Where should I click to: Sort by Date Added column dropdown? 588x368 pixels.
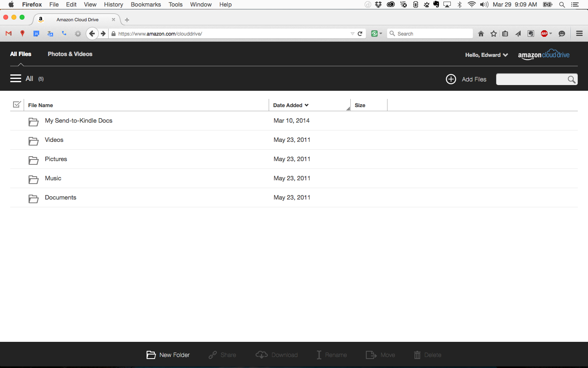pos(291,105)
